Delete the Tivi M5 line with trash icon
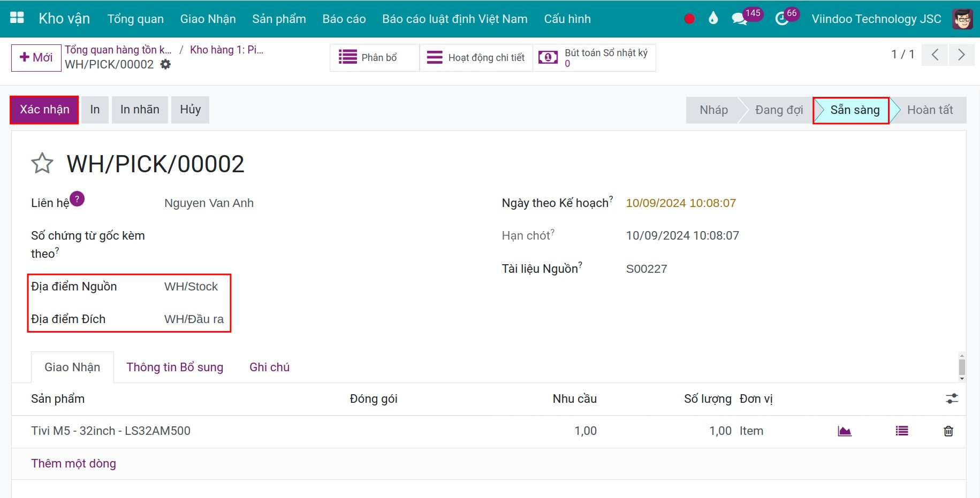 [948, 431]
